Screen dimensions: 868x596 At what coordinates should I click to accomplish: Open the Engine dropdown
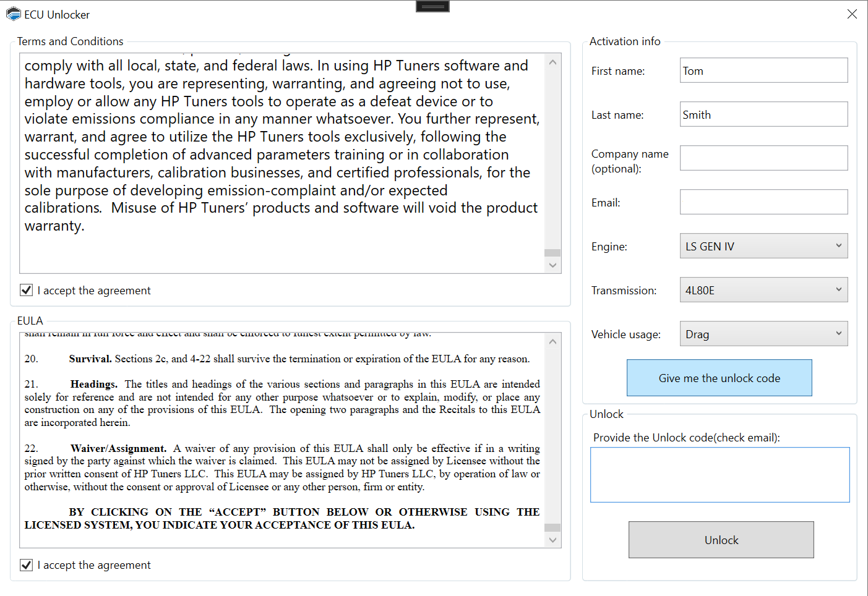[763, 246]
